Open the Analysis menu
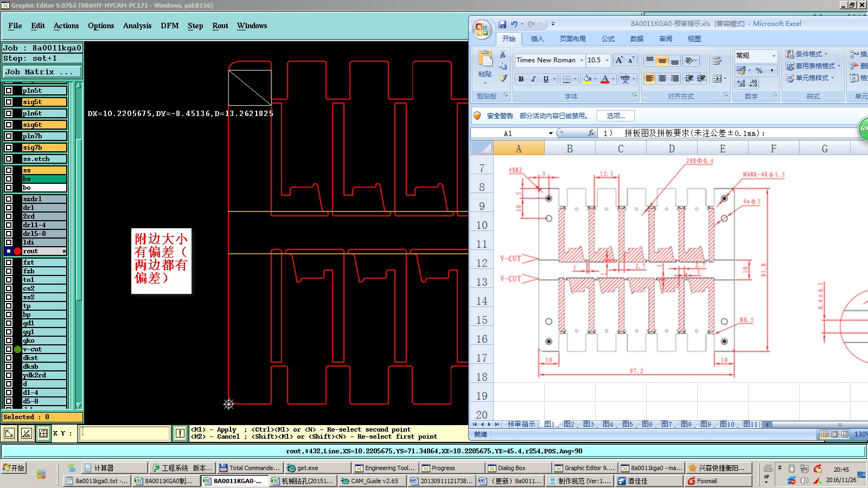This screenshot has height=488, width=868. pos(137,25)
